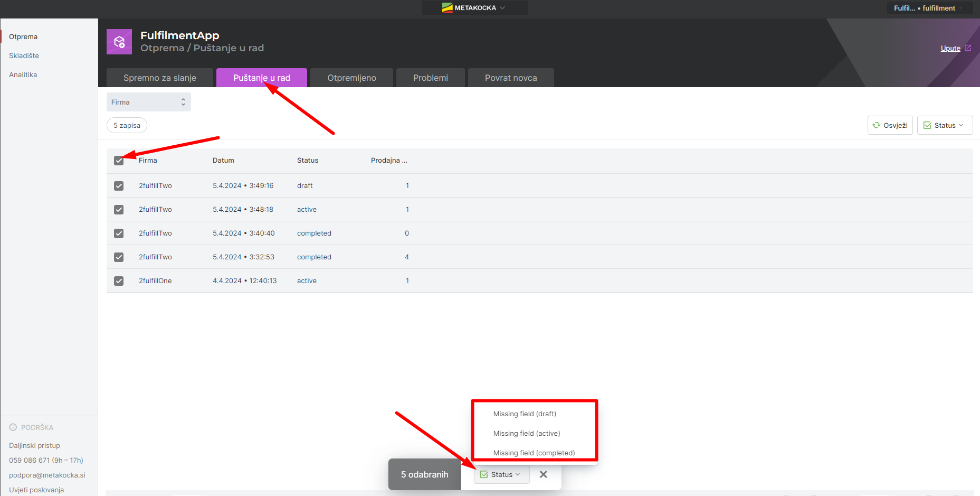Open the Uvjeti poslovanja link

point(36,490)
